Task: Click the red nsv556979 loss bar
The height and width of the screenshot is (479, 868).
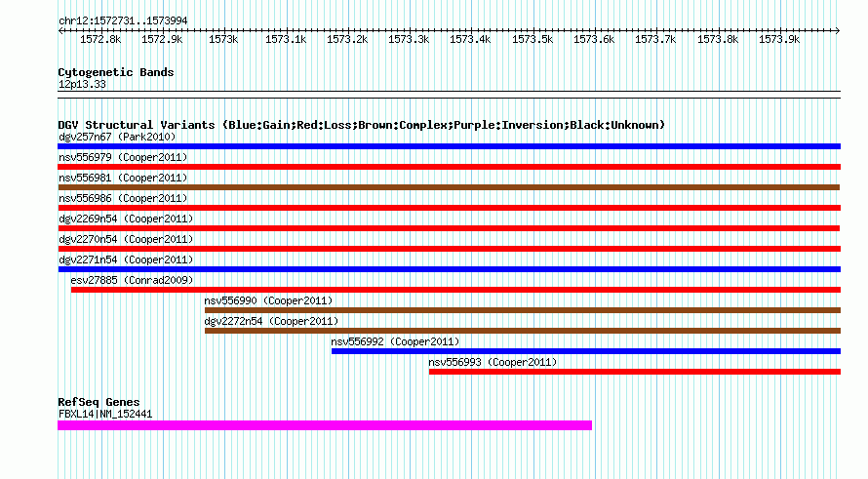Action: [x=449, y=167]
